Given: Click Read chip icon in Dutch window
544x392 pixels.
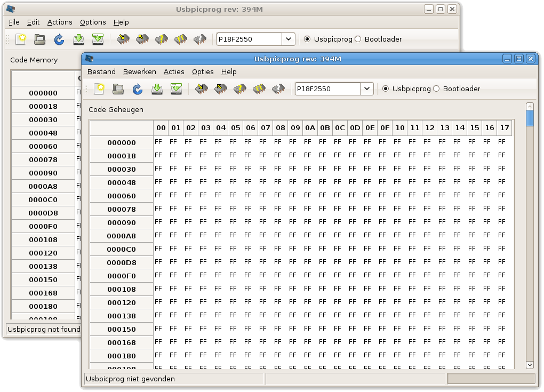Looking at the screenshot, I should (221, 89).
